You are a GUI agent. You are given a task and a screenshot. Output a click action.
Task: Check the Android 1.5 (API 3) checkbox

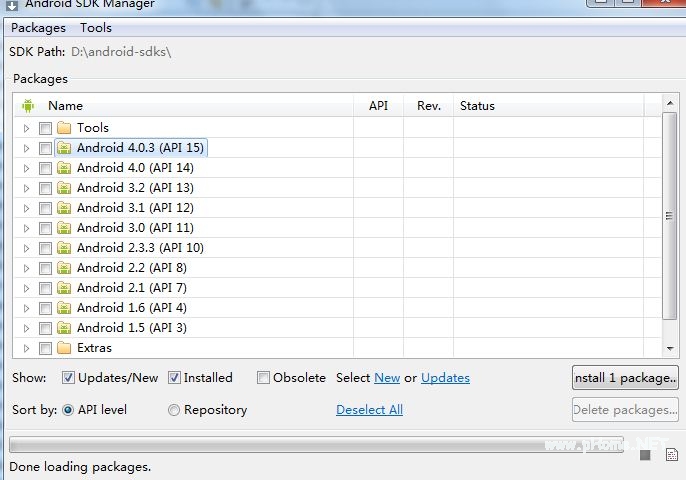45,328
